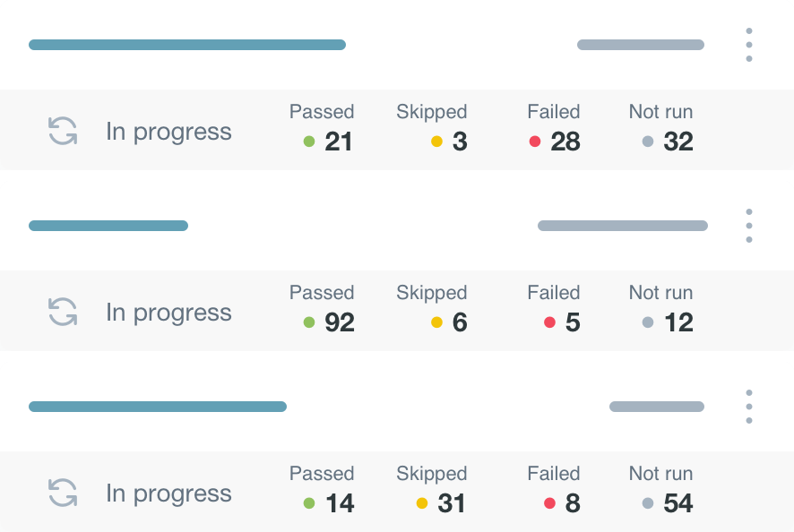Select Failed count 28 on first card
This screenshot has width=794, height=532.
pyautogui.click(x=565, y=142)
